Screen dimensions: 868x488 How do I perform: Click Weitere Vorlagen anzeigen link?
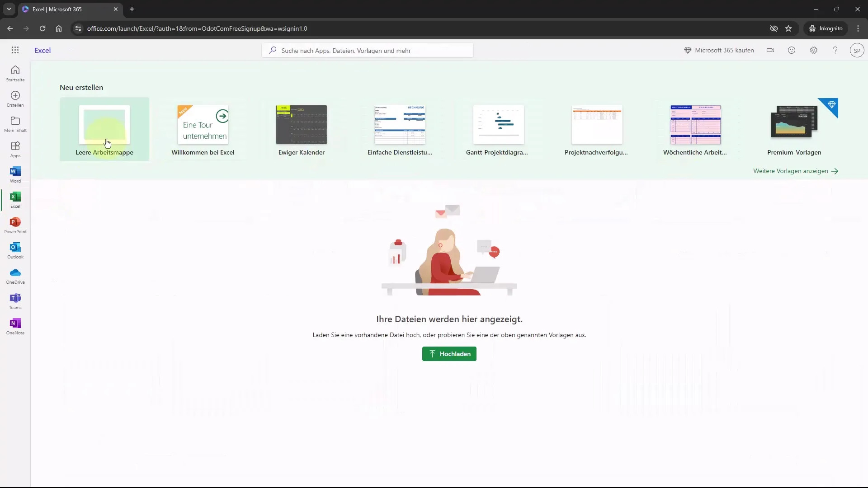tap(796, 171)
